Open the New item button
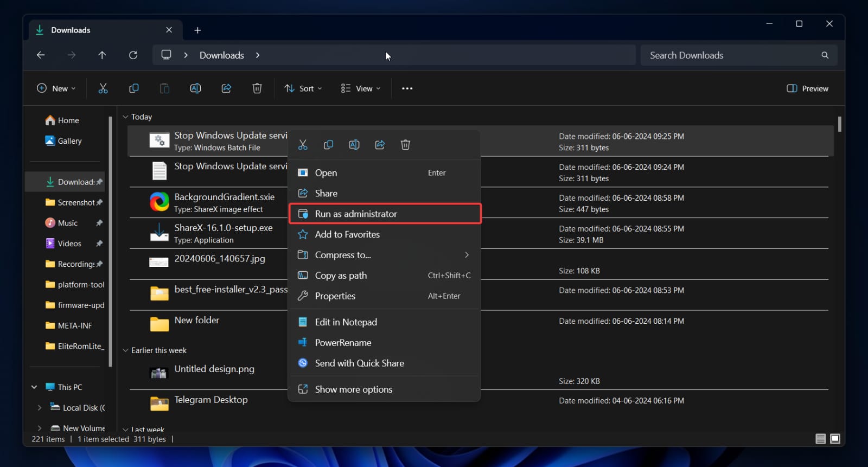 point(56,88)
